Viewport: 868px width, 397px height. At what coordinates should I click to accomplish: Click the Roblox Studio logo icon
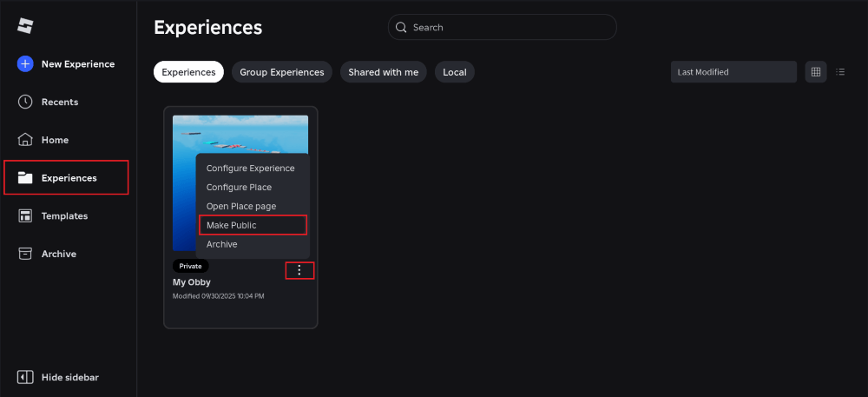coord(25,26)
